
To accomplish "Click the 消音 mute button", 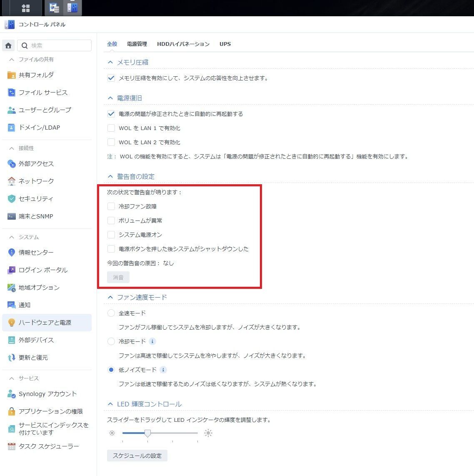I will click(x=118, y=277).
